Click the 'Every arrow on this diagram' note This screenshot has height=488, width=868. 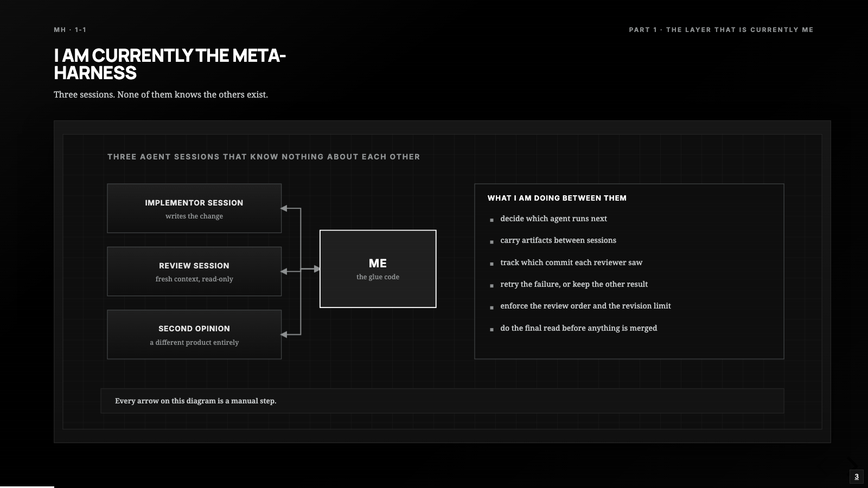tap(195, 401)
